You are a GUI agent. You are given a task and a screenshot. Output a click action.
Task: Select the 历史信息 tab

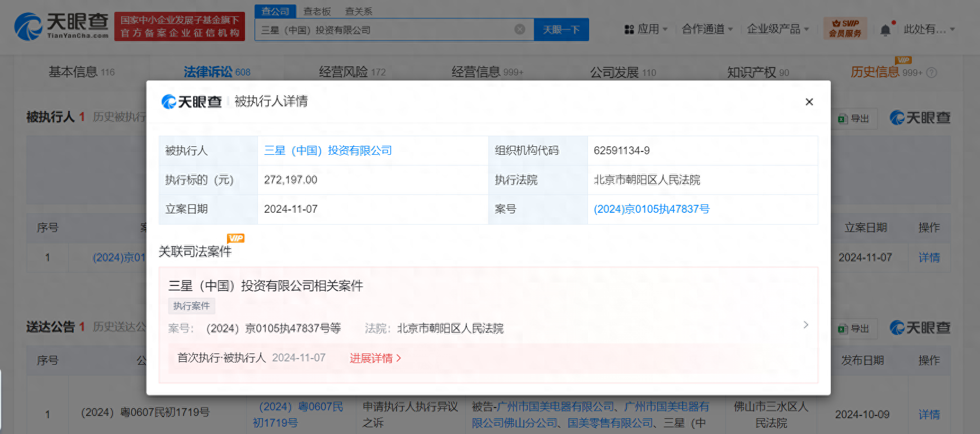[x=886, y=72]
